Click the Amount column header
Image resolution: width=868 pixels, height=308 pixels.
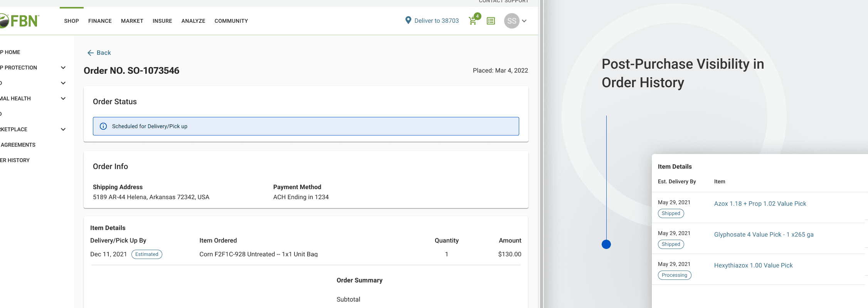[x=510, y=240]
